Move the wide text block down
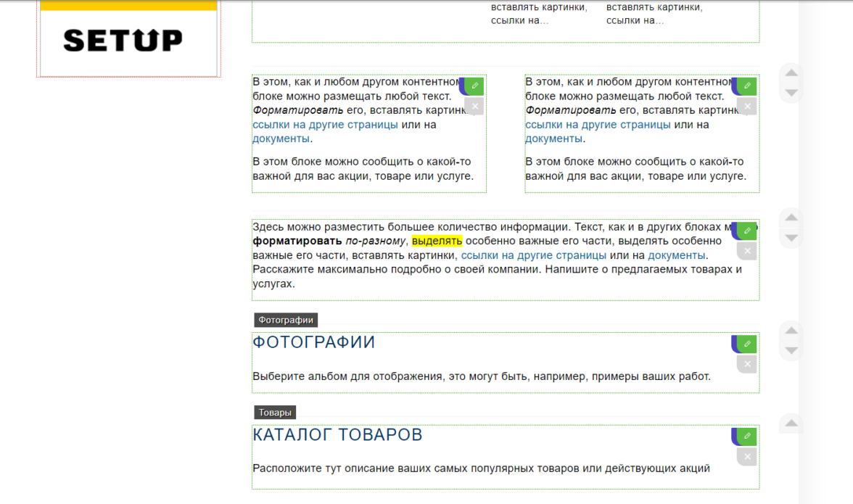853x504 pixels. [791, 238]
